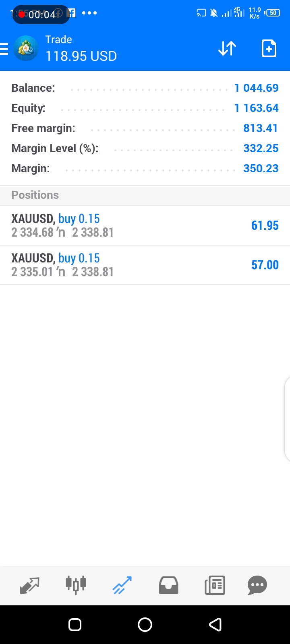Tap the 57.00 profit value

click(x=265, y=265)
